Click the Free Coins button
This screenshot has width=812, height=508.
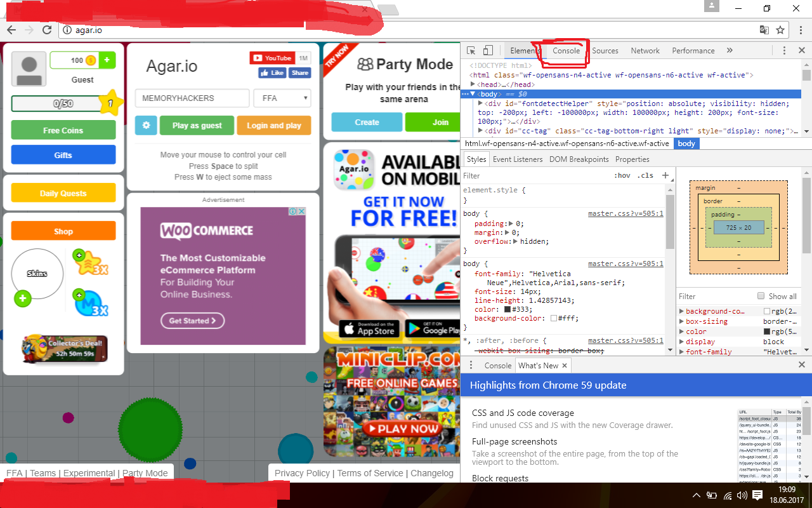(63, 130)
